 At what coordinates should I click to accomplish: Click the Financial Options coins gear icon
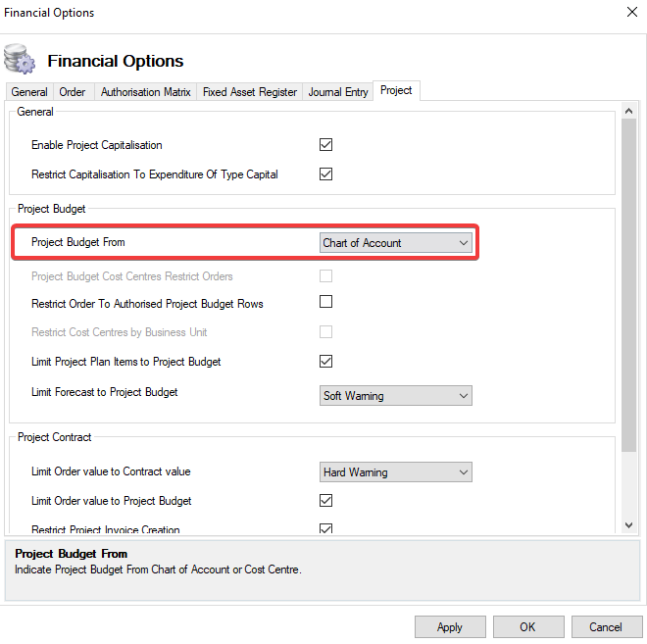pyautogui.click(x=20, y=60)
